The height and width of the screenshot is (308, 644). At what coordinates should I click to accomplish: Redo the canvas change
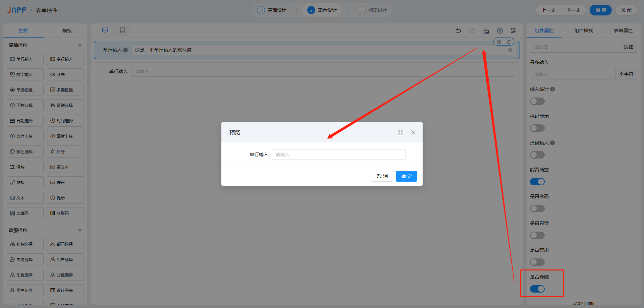[472, 30]
